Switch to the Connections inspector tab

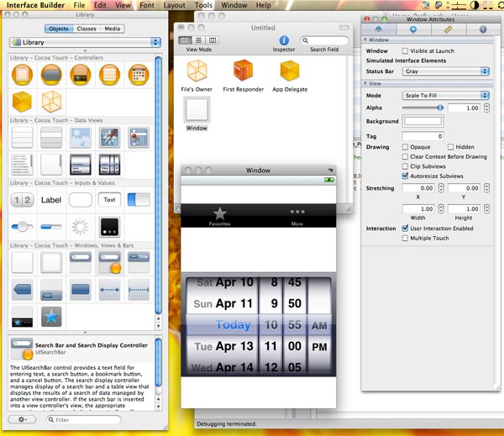[x=413, y=29]
